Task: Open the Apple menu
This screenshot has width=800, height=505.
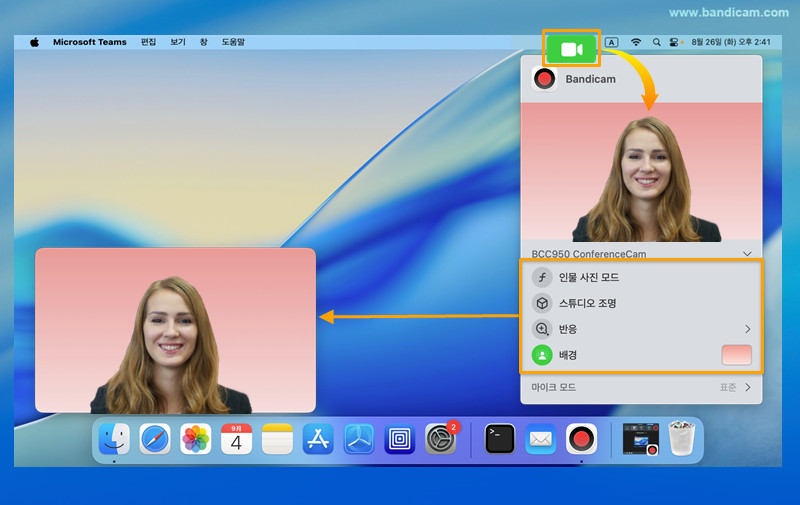Action: pyautogui.click(x=34, y=42)
